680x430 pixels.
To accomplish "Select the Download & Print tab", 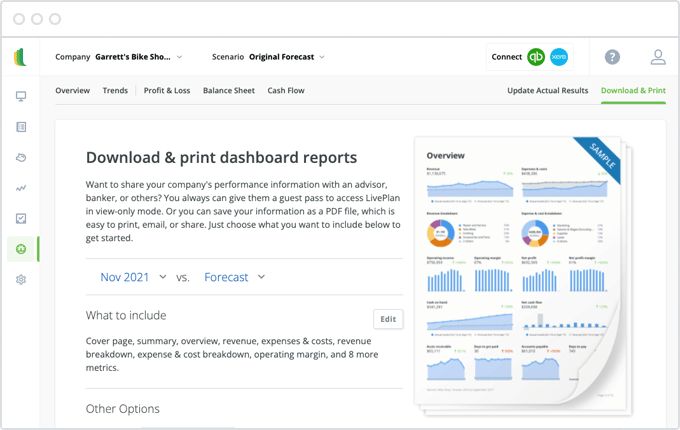I will click(x=633, y=91).
